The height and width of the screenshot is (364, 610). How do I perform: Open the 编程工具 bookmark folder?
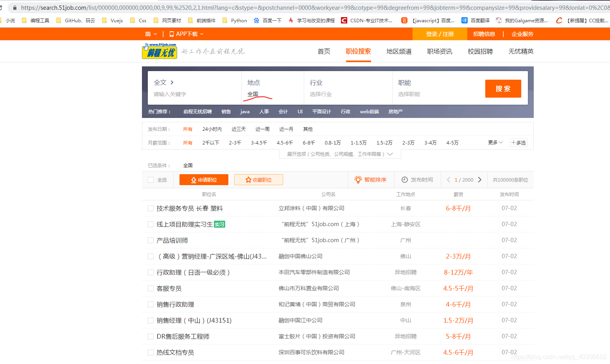click(36, 20)
